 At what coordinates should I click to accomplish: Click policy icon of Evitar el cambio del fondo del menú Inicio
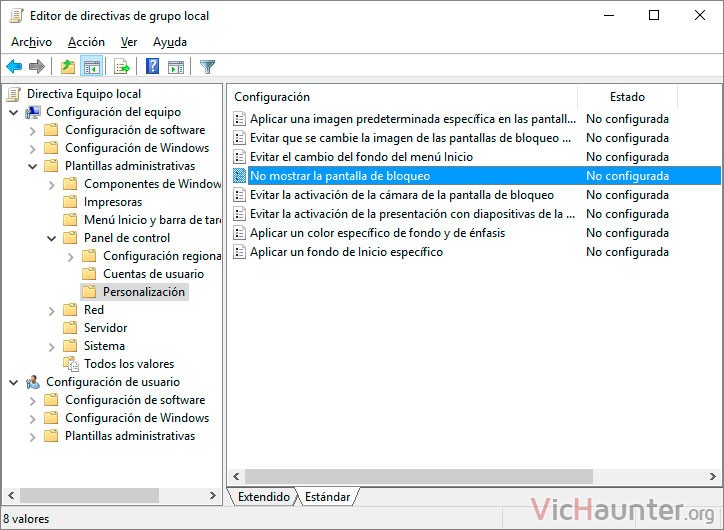point(239,157)
